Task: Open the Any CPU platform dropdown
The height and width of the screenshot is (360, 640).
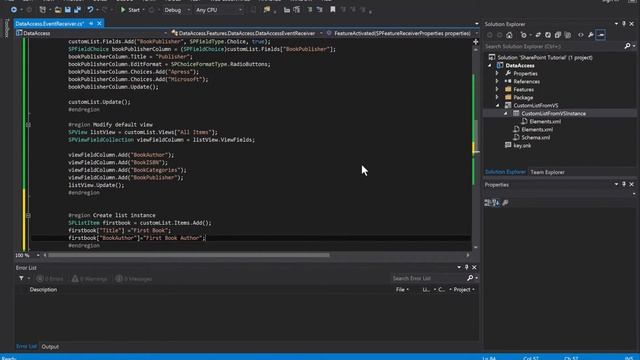Action: pos(219,10)
